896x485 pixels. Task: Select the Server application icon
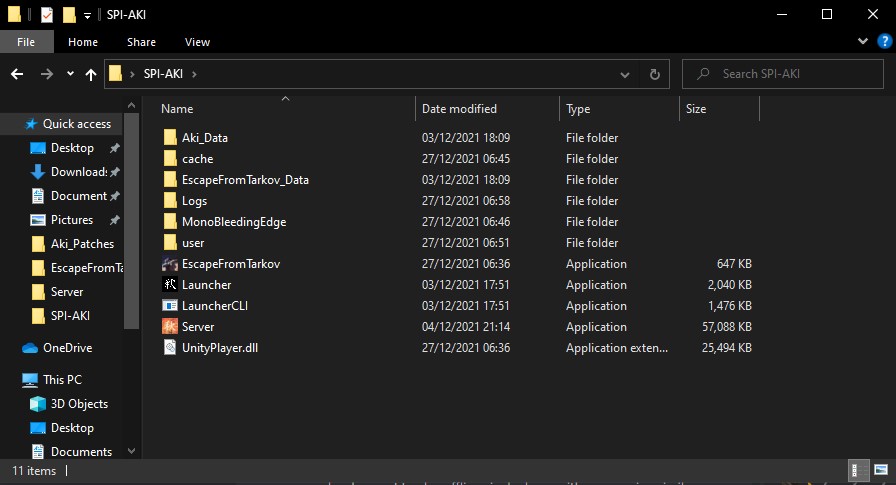click(170, 327)
